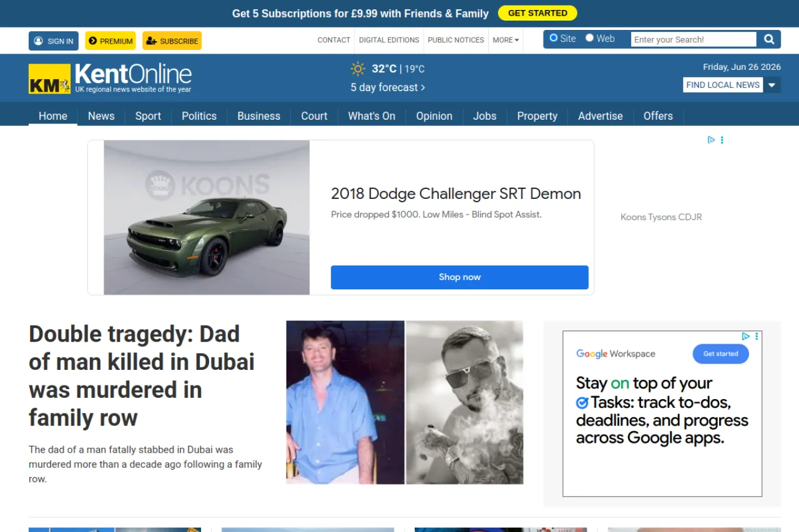This screenshot has height=532, width=799.
Task: Focus the Enter your Search field
Action: tap(694, 39)
